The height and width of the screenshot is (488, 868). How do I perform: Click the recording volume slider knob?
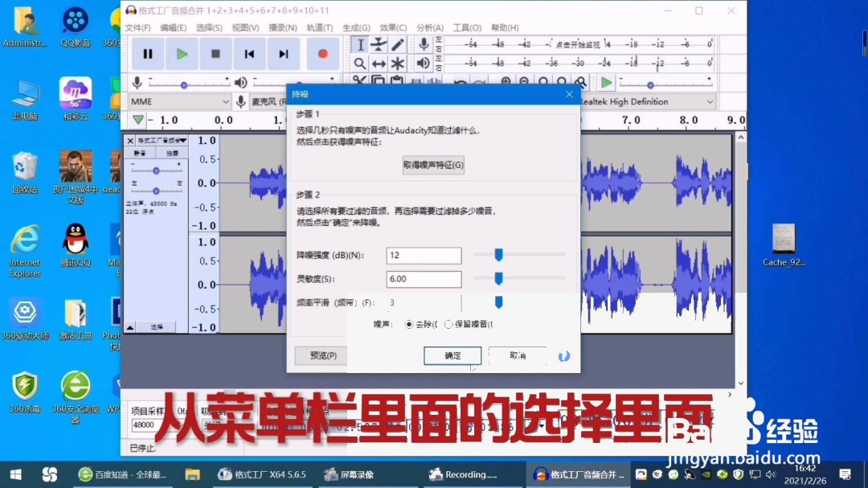click(x=184, y=85)
